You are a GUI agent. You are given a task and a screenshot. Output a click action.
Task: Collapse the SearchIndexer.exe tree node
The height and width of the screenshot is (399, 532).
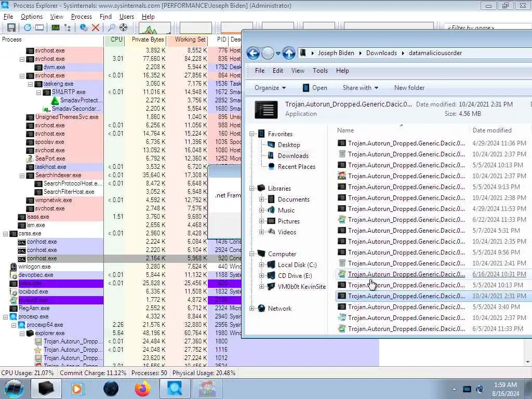pyautogui.click(x=22, y=176)
